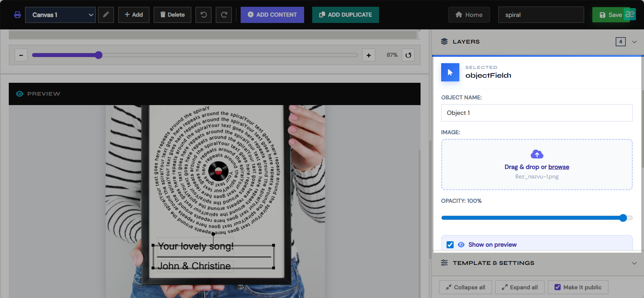Click the spiral name input field
644x298 pixels.
(541, 15)
